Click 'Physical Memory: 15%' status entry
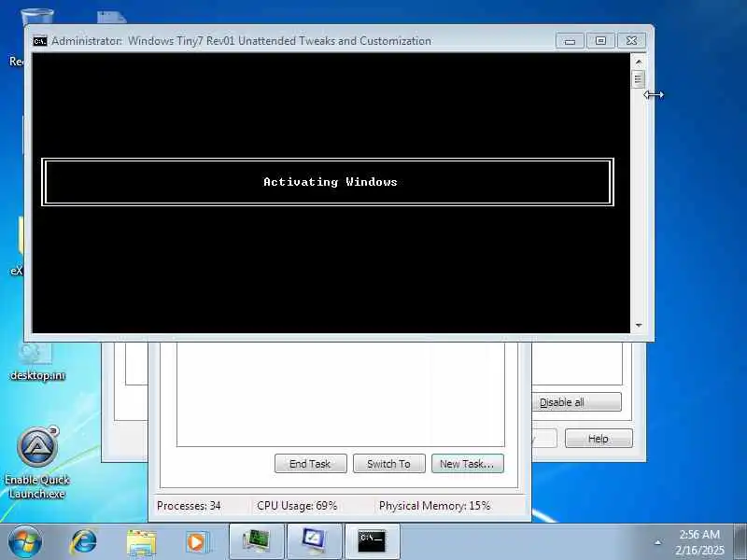 pyautogui.click(x=434, y=506)
